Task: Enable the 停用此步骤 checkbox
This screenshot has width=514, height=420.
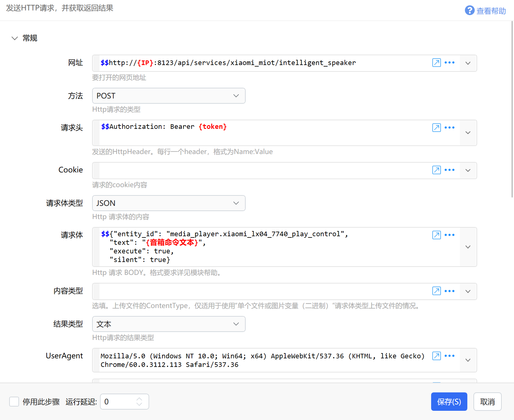Action: 14,402
